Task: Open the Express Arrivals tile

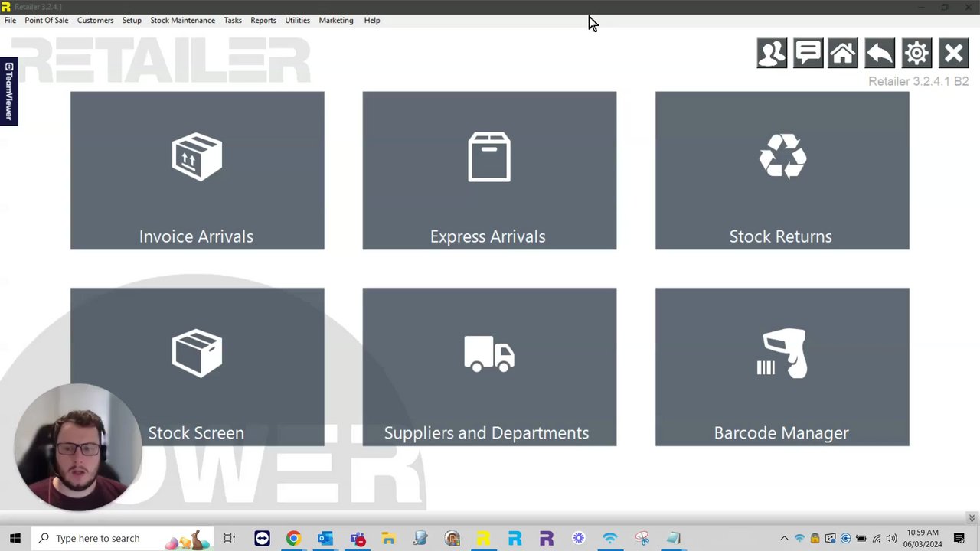Action: coord(489,170)
